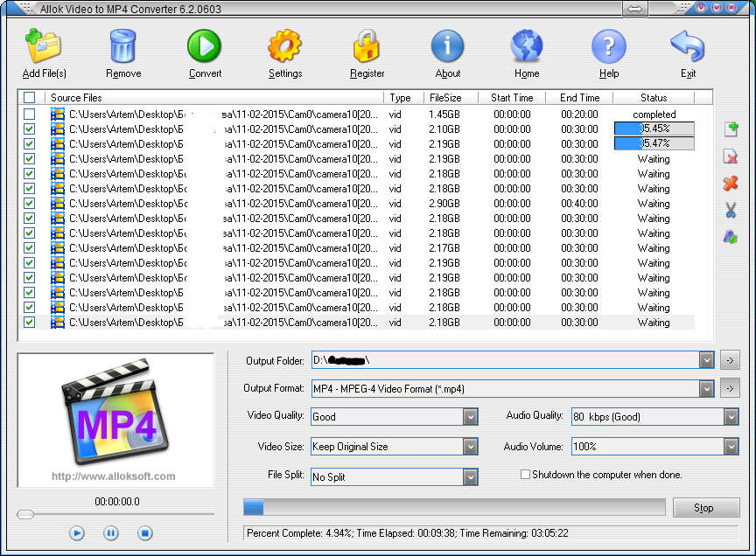The image size is (756, 556).
Task: Enable Shutdown the computer when done
Action: 526,475
